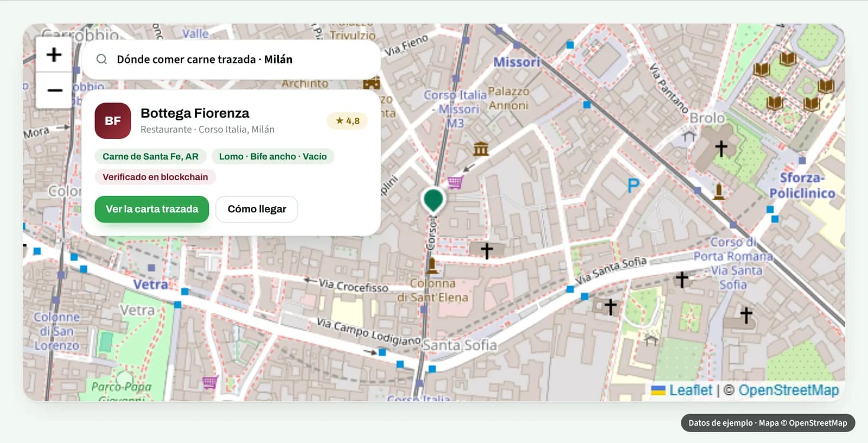The height and width of the screenshot is (443, 868).
Task: Open the Leaflet attribution link
Action: pyautogui.click(x=690, y=390)
